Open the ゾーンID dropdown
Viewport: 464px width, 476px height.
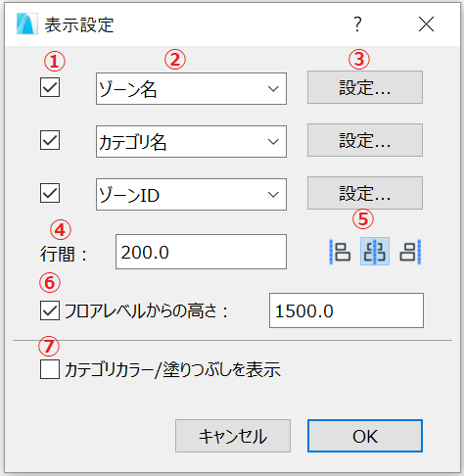(191, 195)
